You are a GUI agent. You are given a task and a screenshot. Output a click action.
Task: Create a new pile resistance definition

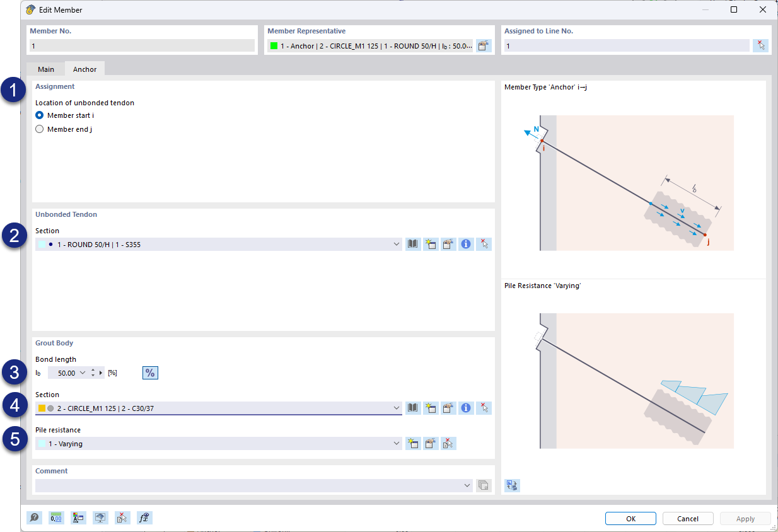pyautogui.click(x=413, y=443)
